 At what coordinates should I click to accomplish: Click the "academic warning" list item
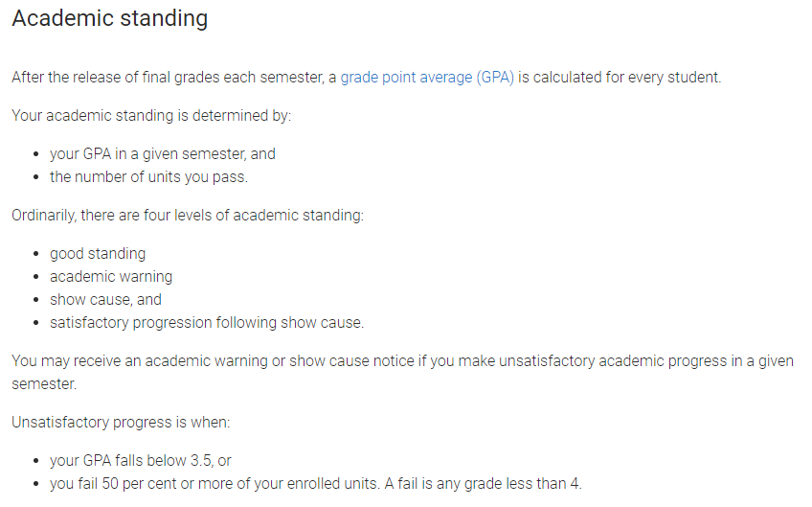tap(111, 276)
